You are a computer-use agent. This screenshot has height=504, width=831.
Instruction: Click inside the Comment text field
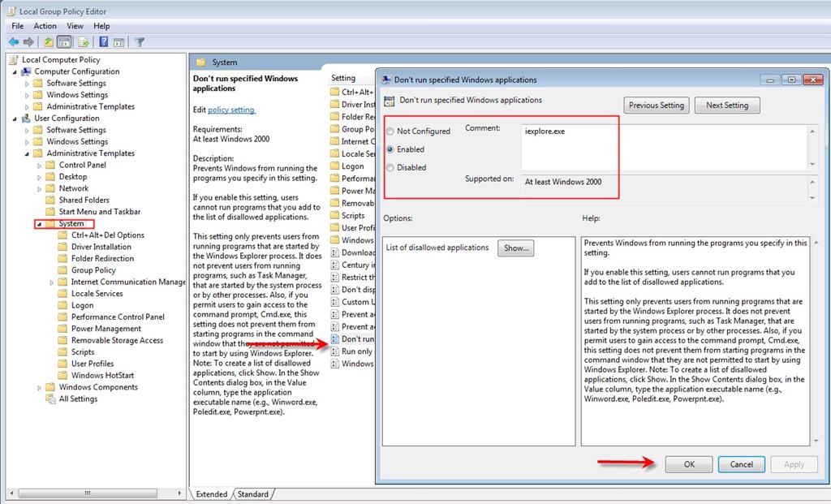(x=665, y=148)
